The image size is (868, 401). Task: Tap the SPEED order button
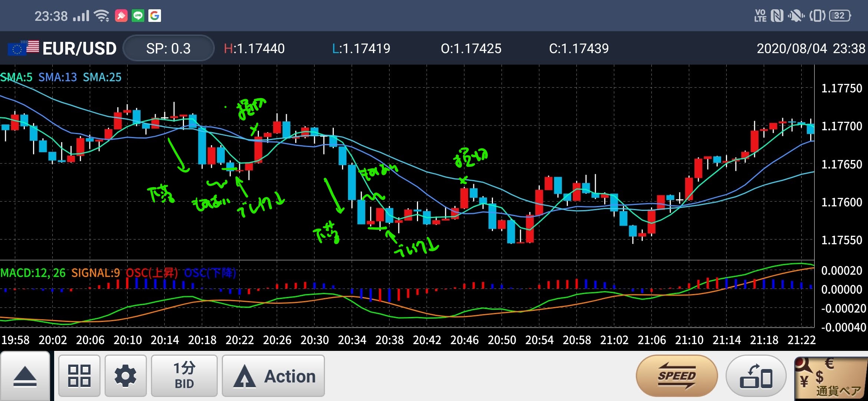tap(677, 376)
